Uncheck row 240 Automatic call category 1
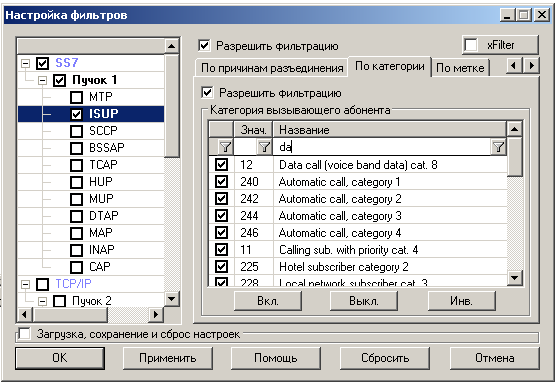 coord(222,182)
